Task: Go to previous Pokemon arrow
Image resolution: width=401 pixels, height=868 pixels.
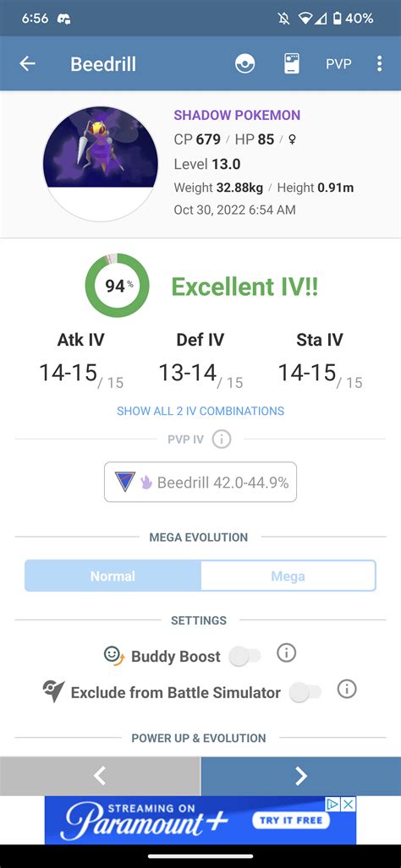Action: click(x=100, y=776)
